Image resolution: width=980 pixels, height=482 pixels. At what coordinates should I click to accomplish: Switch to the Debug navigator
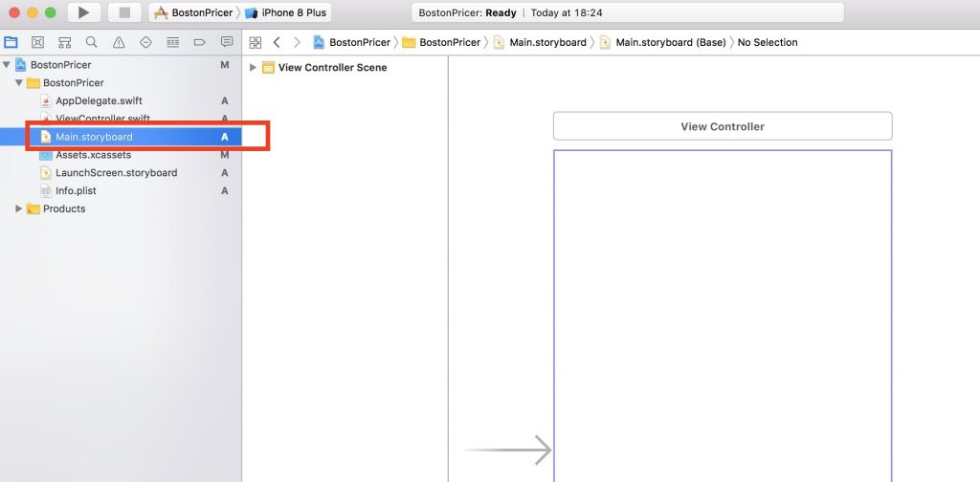172,42
